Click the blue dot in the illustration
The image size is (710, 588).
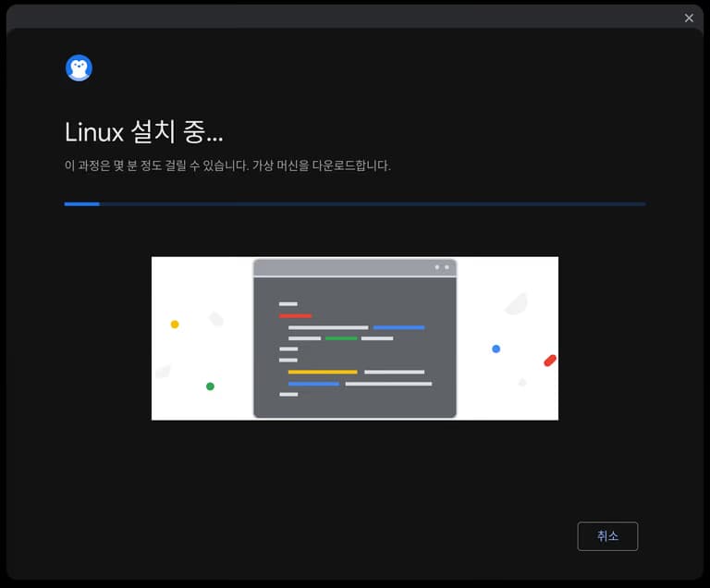pos(496,349)
